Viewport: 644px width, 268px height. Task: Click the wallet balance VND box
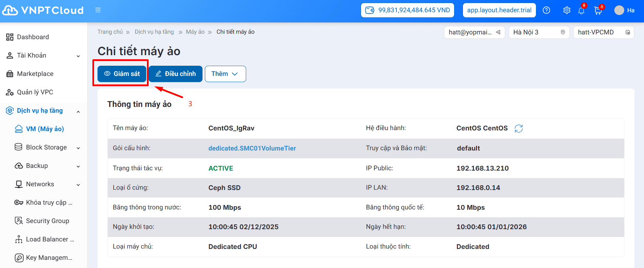[x=407, y=10]
